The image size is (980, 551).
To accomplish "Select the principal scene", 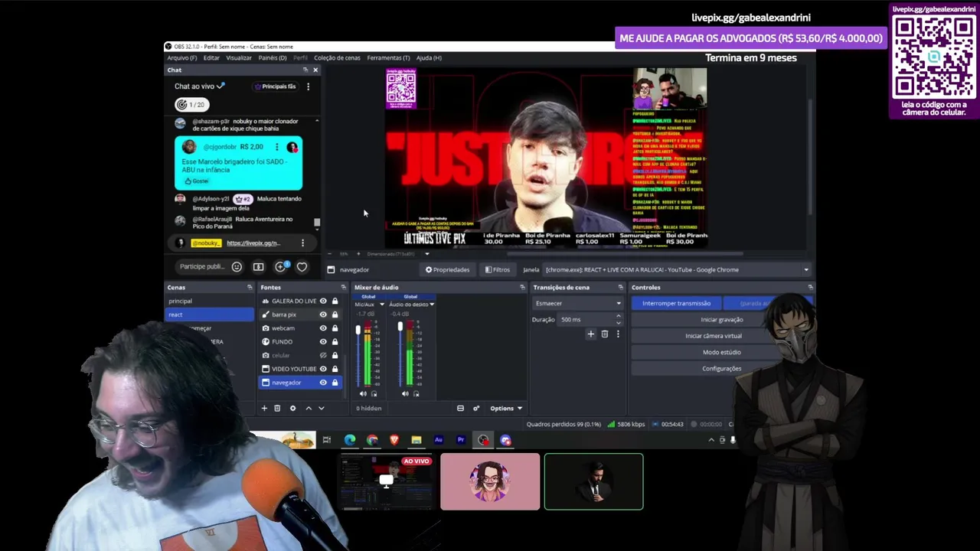I will tap(210, 301).
